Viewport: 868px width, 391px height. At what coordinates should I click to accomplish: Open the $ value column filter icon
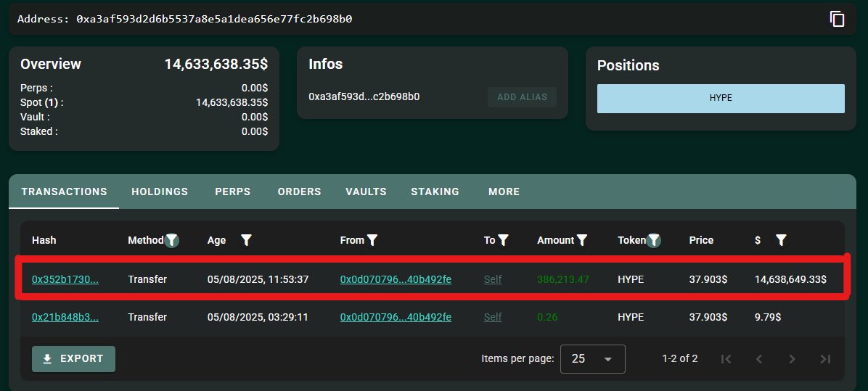(x=781, y=240)
